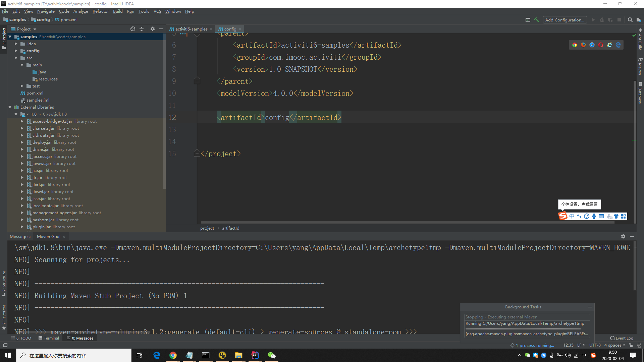Collapse the External Libraries node arrow
This screenshot has height=362, width=644.
coord(10,107)
